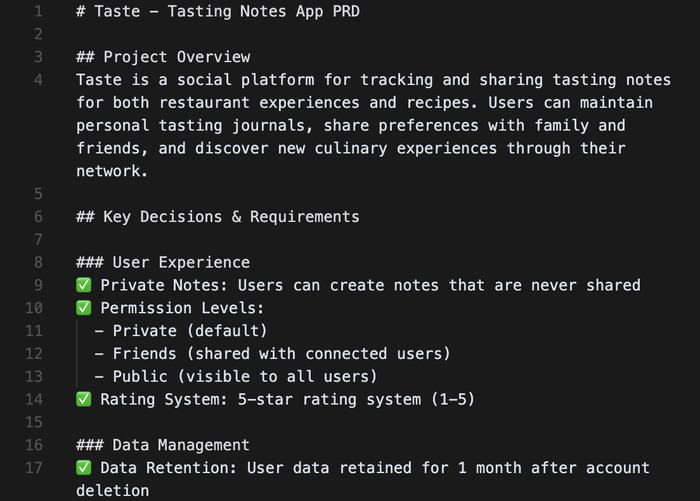Place cursor on 'Private (default)' list item
700x501 pixels.
(x=190, y=331)
